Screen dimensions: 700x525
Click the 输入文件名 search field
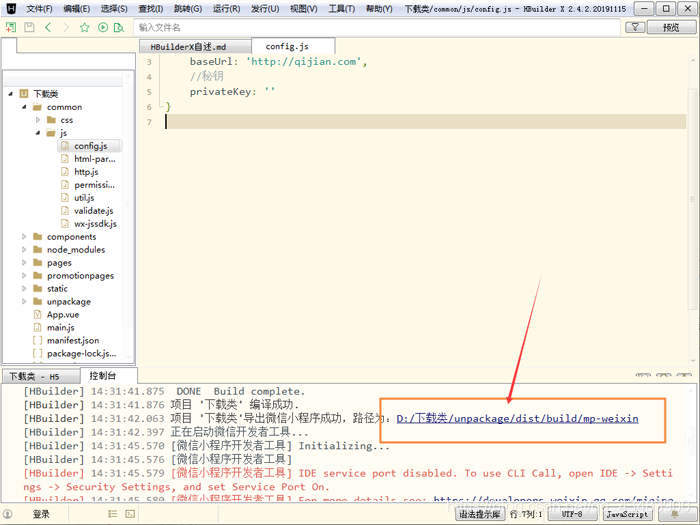tap(376, 27)
